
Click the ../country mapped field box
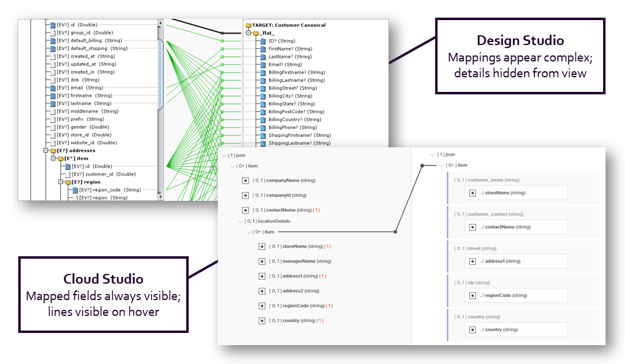coord(515,329)
